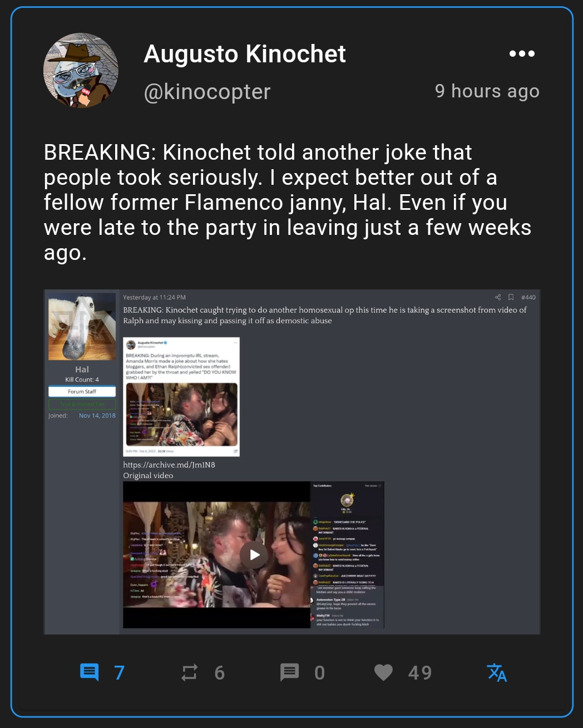The height and width of the screenshot is (728, 583).
Task: Click post number #440
Action: tap(528, 297)
